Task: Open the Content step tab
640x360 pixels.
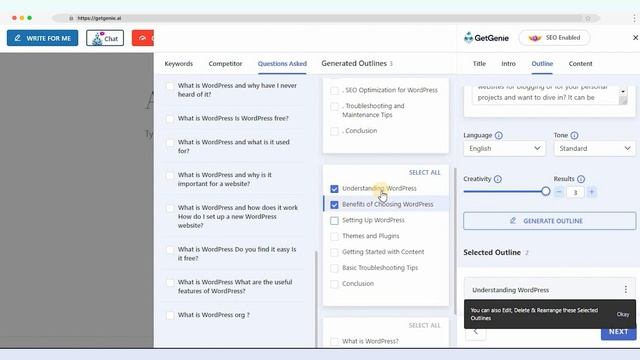Action: pyautogui.click(x=580, y=64)
